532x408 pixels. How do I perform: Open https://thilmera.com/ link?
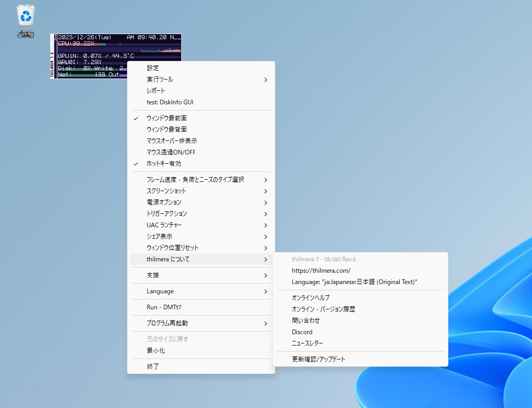pos(361,270)
